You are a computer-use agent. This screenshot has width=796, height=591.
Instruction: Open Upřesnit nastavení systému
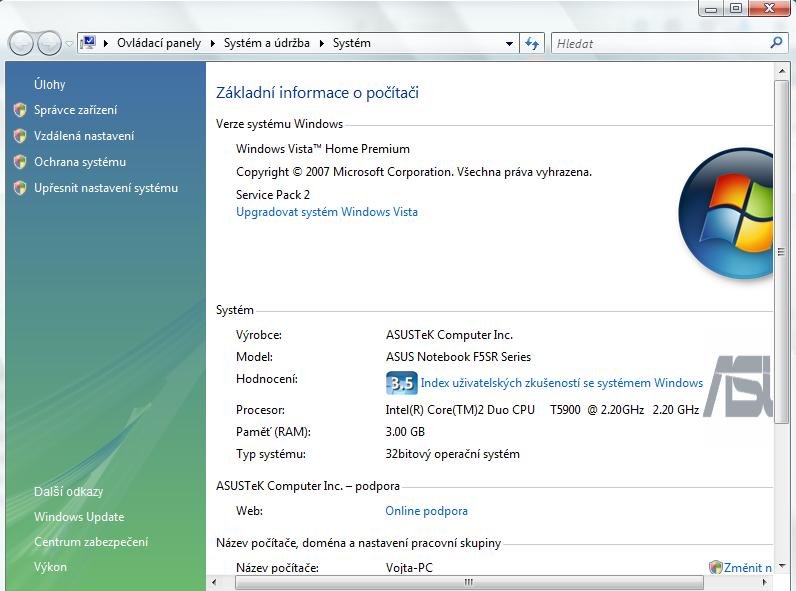pyautogui.click(x=106, y=188)
